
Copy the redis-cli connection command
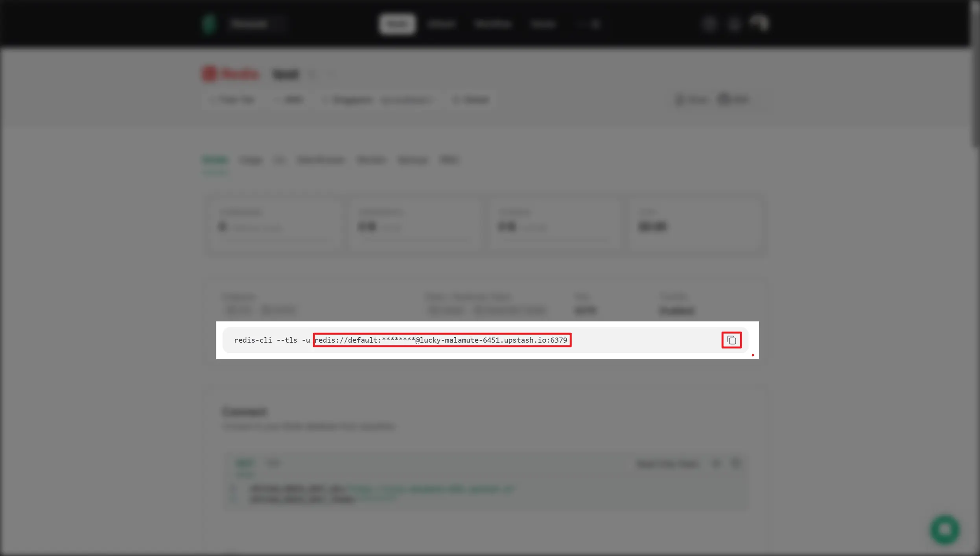click(731, 340)
